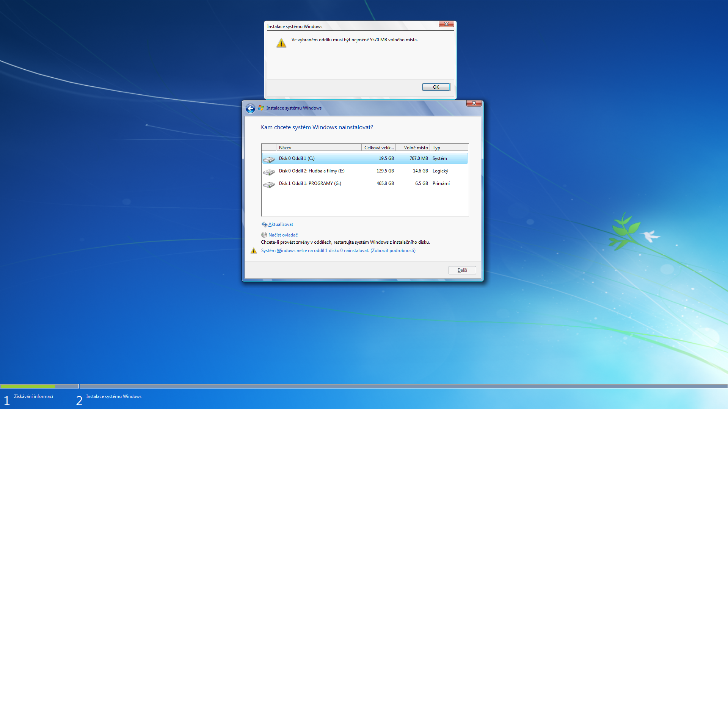Close the warning dialog with X button
The width and height of the screenshot is (728, 711).
(446, 24)
